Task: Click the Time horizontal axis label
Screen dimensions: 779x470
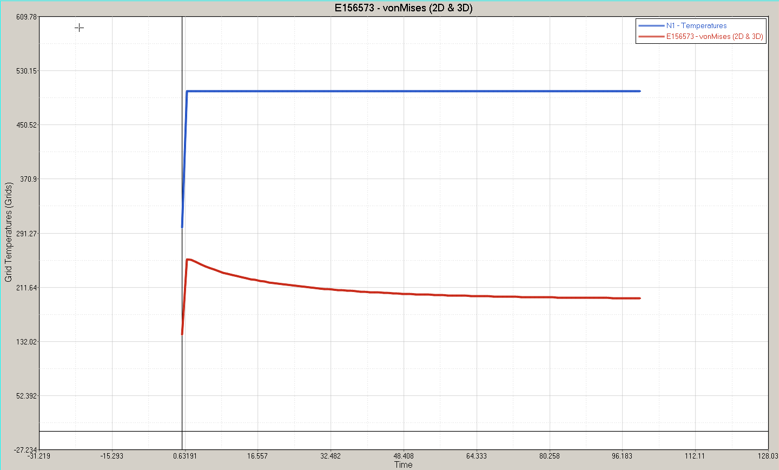Action: (x=402, y=464)
